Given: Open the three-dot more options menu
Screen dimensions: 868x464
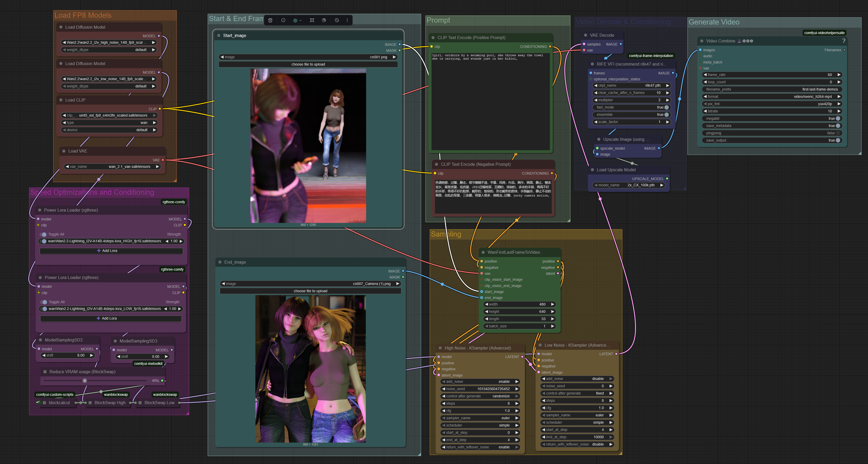Looking at the screenshot, I should click(347, 20).
